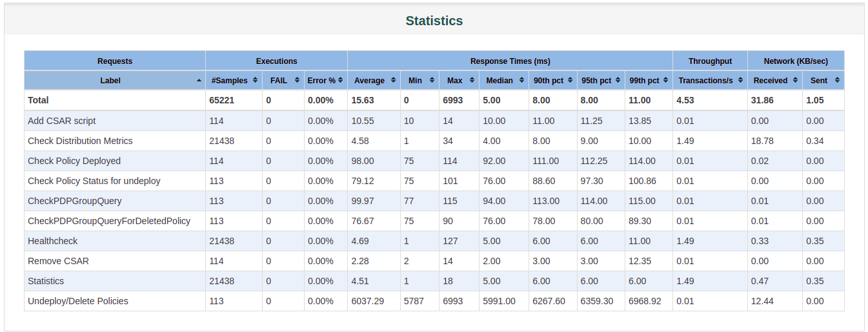Click Response Times (ms) group header
The width and height of the screenshot is (868, 332).
coord(510,61)
